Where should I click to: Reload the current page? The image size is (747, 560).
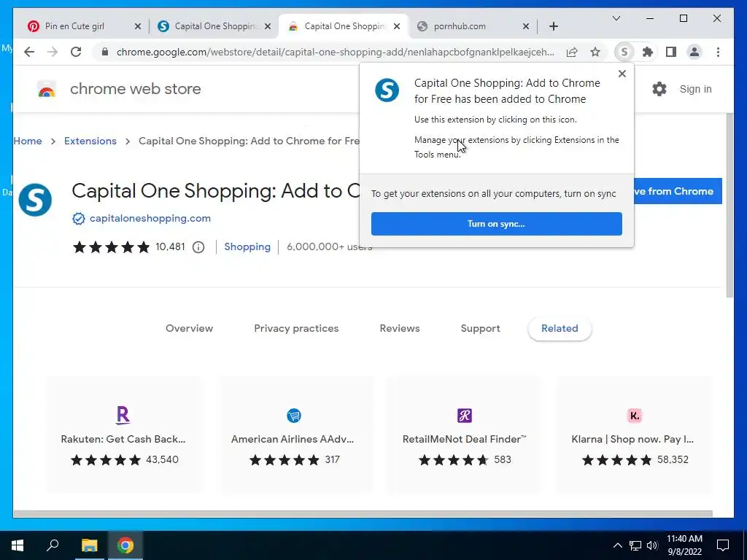pyautogui.click(x=76, y=52)
